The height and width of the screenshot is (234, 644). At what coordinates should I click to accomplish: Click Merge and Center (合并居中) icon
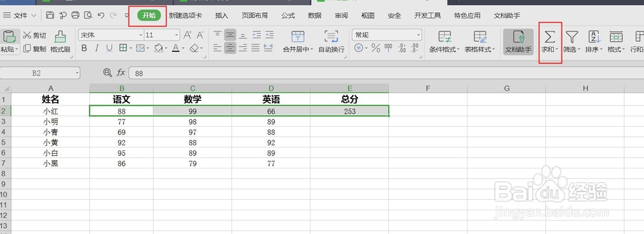[298, 37]
